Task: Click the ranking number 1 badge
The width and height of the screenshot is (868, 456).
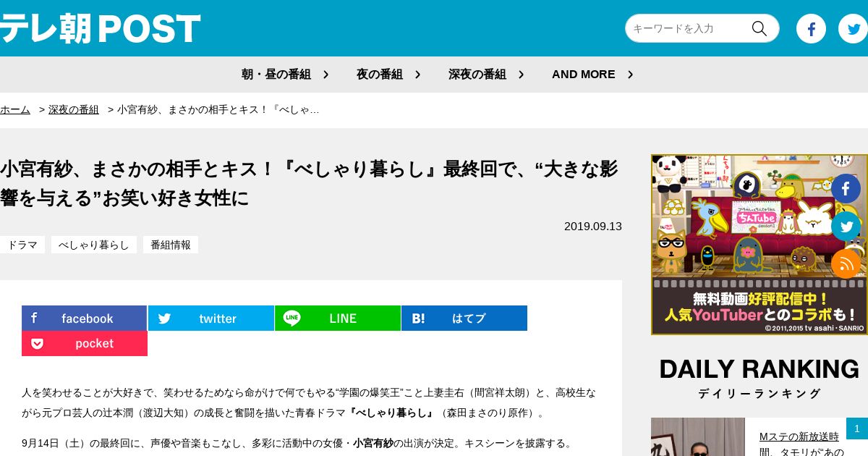Action: 857,428
